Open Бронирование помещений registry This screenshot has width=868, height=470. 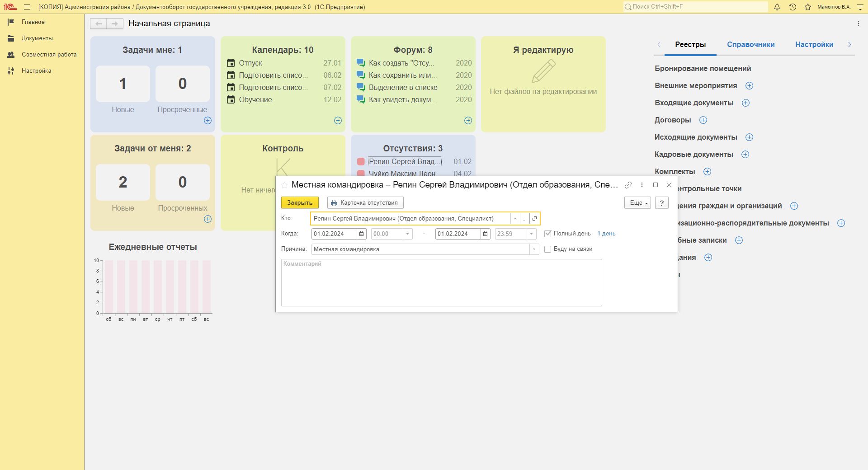click(703, 68)
